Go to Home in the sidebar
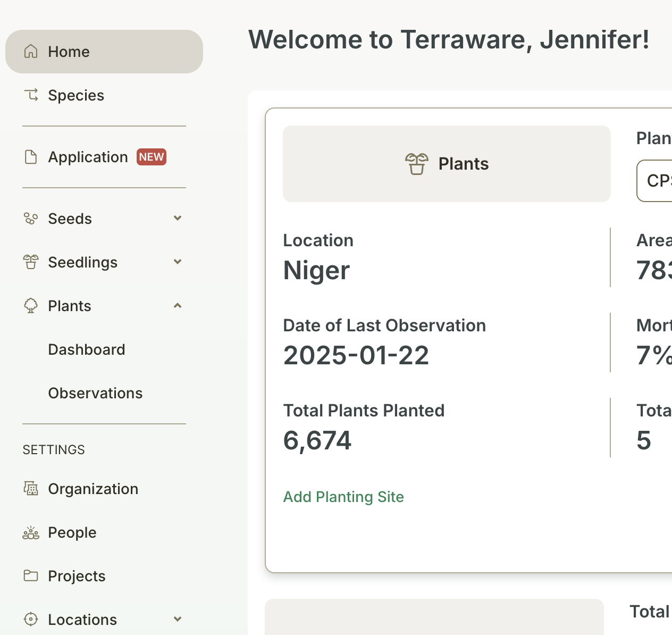 [104, 52]
